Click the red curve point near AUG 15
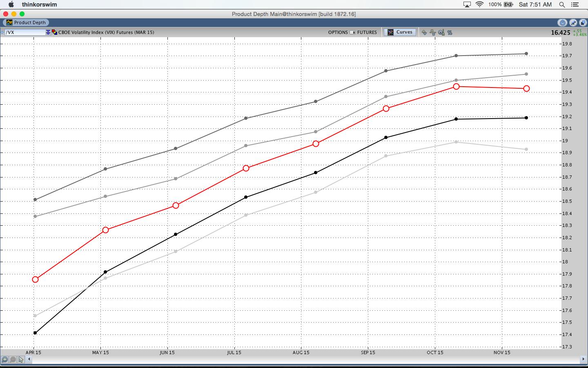 316,144
